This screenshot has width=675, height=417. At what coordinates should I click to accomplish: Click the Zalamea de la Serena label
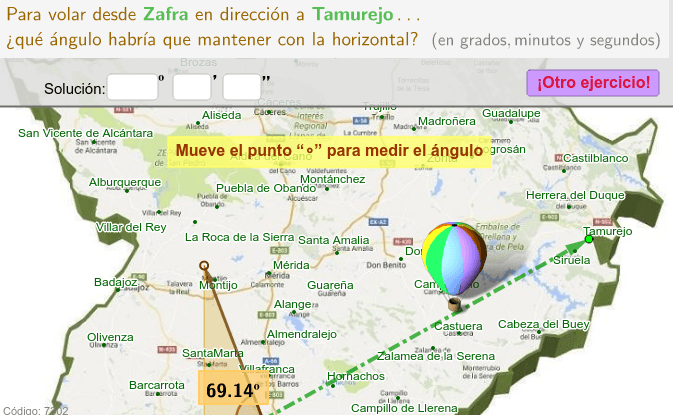tap(436, 356)
